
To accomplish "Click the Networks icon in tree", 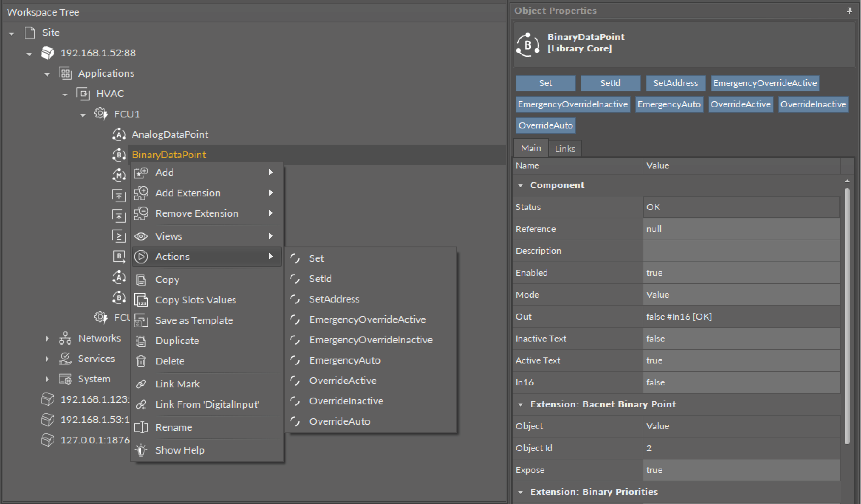I will (65, 338).
